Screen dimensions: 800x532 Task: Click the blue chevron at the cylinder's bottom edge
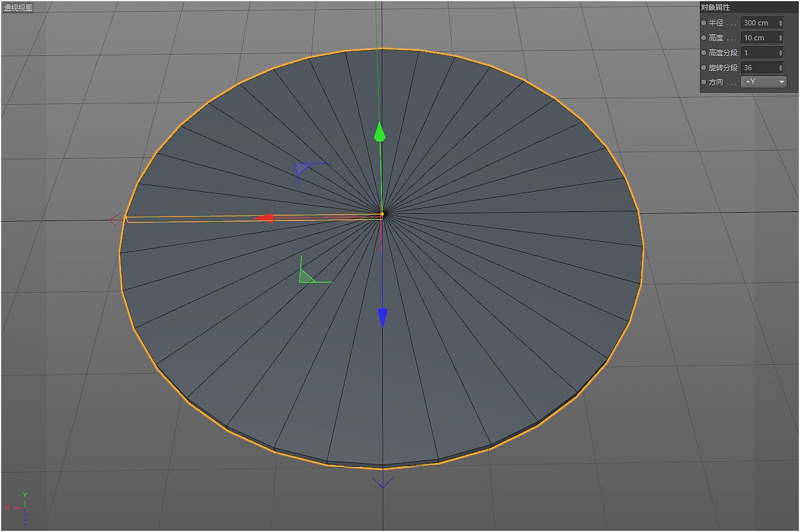382,482
